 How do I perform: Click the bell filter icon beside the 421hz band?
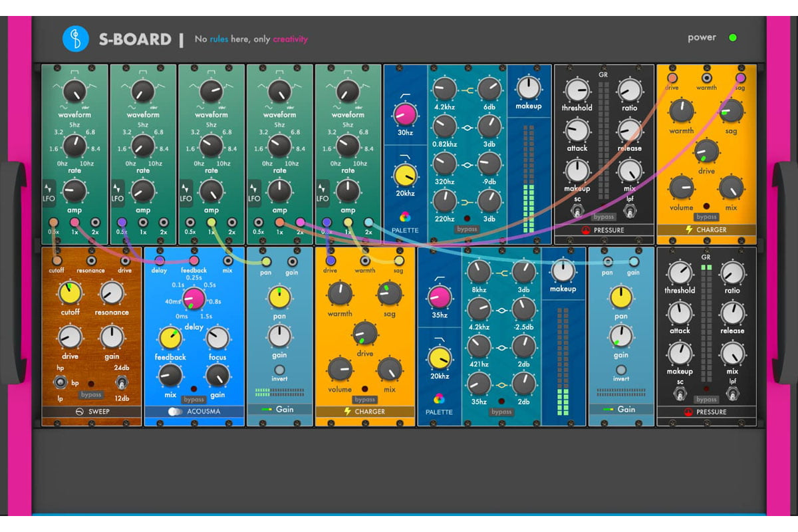point(501,348)
